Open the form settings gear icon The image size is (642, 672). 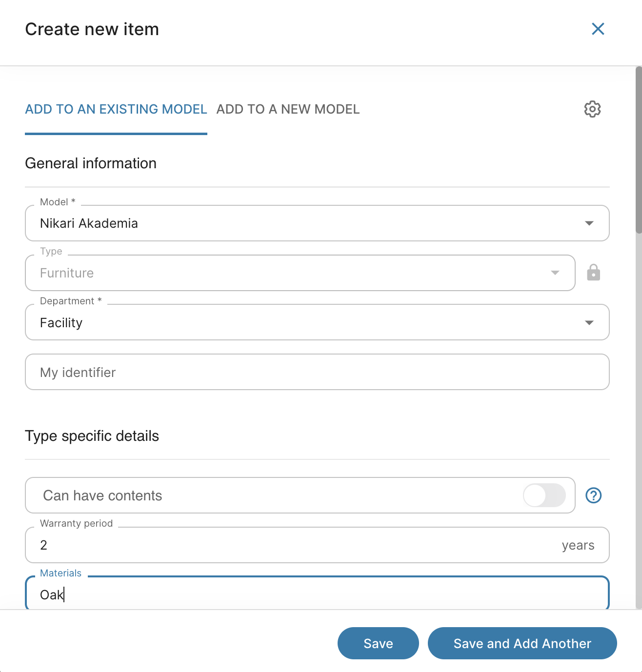tap(592, 109)
